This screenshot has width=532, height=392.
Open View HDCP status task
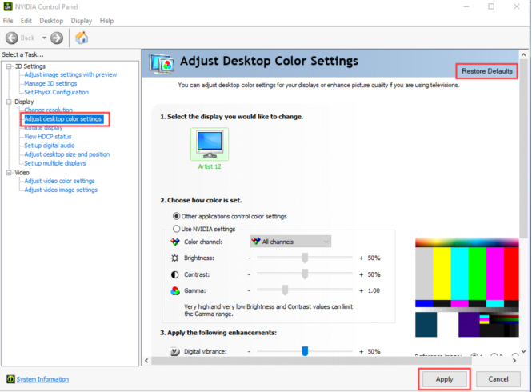coord(48,137)
